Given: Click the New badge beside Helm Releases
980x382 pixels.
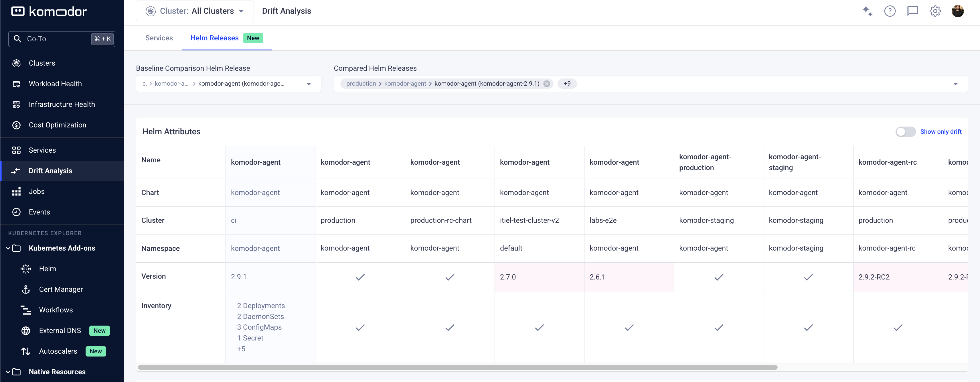Looking at the screenshot, I should click(x=253, y=38).
